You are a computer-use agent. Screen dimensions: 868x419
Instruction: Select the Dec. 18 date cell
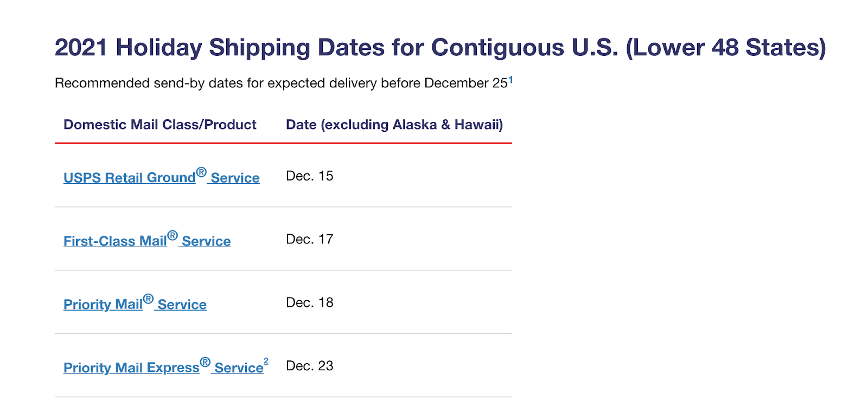310,302
